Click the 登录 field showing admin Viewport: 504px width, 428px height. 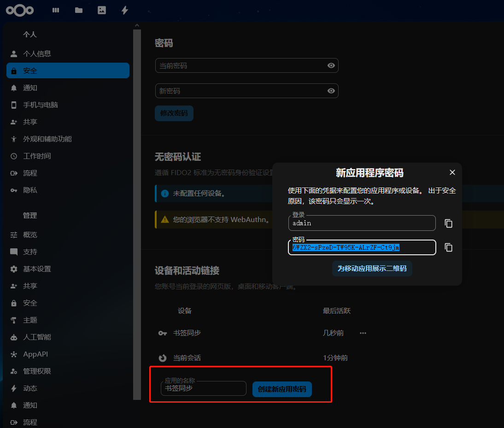coord(362,223)
